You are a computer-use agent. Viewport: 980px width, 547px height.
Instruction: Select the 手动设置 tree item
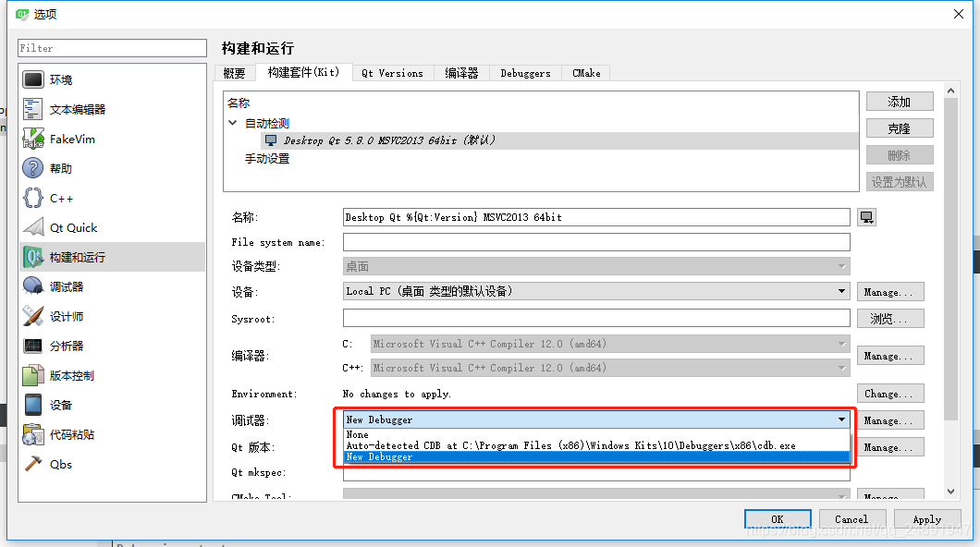click(267, 159)
